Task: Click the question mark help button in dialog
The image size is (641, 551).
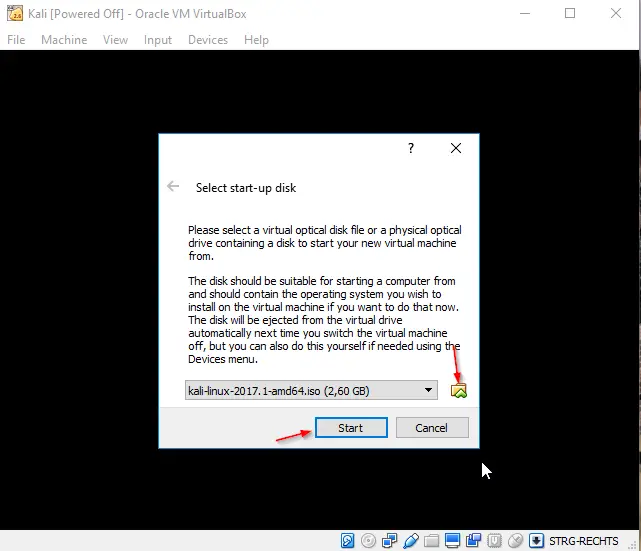Action: 411,148
